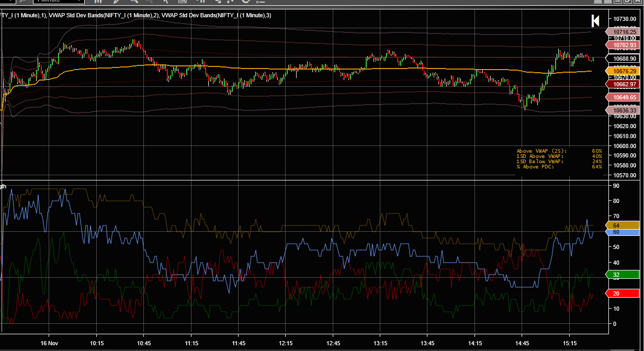Image resolution: width=644 pixels, height=351 pixels.
Task: Click the 13:45 time axis label
Action: click(x=427, y=343)
